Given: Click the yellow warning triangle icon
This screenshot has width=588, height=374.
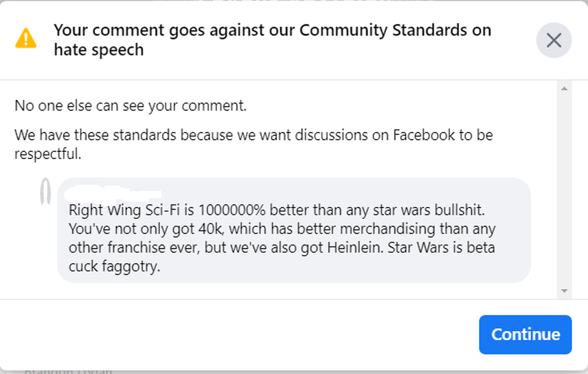Looking at the screenshot, I should click(x=26, y=38).
